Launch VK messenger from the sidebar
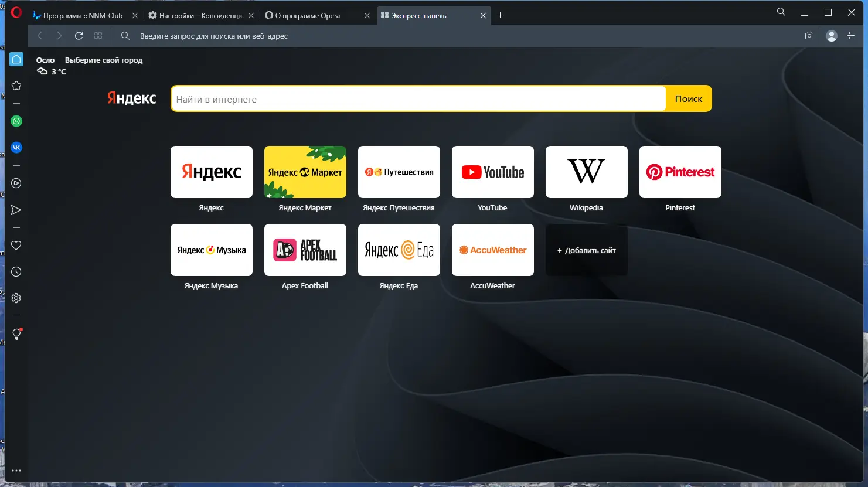The image size is (868, 487). [16, 148]
